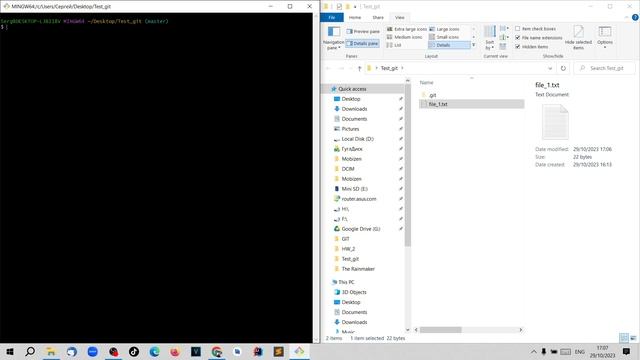Open 3D Objects under This PC
Screen dimensions: 640x360
(x=354, y=292)
